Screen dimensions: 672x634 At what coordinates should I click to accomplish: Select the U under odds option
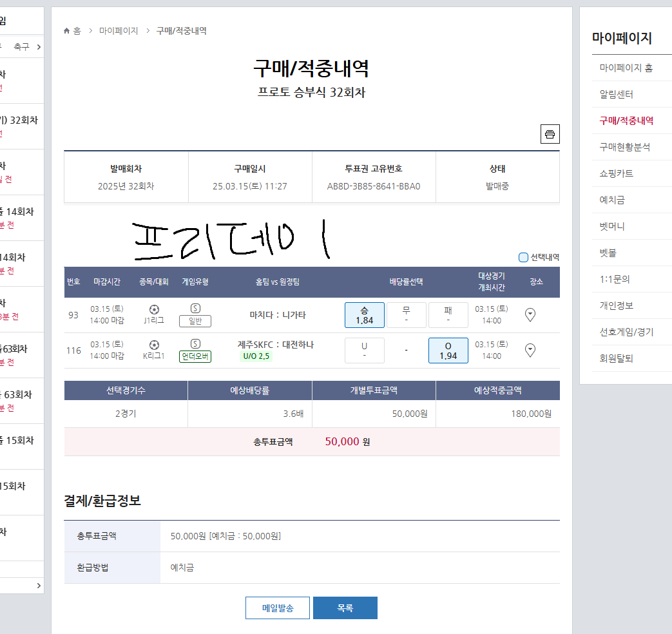[365, 350]
